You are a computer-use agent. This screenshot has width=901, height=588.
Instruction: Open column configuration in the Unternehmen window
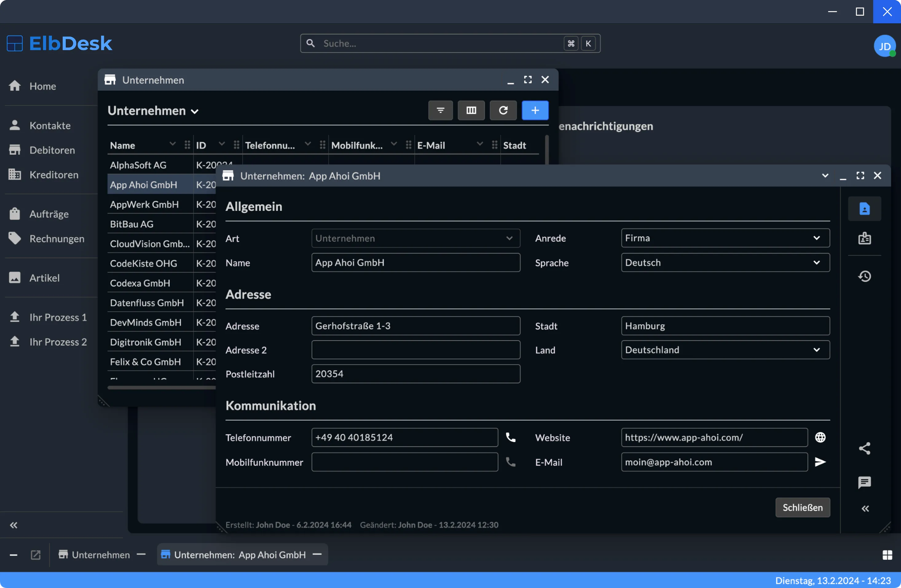(471, 110)
